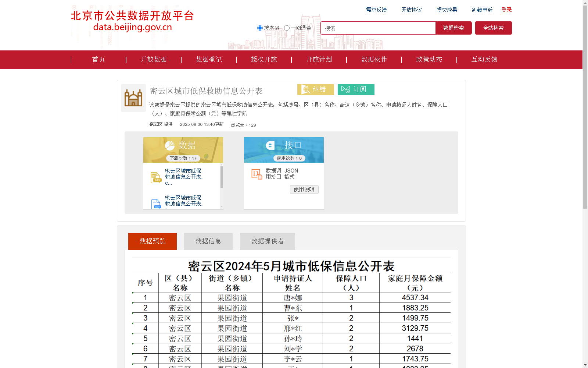Go to 首页 in navigation bar

(98, 60)
